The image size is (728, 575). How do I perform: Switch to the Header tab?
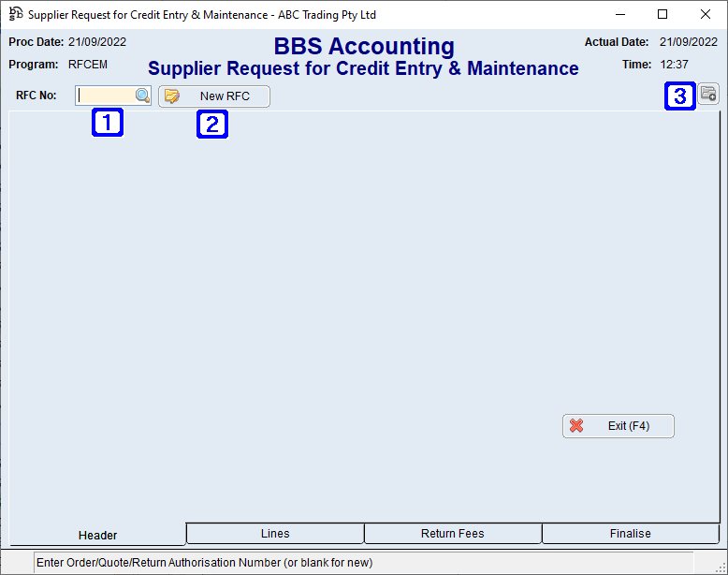(97, 535)
